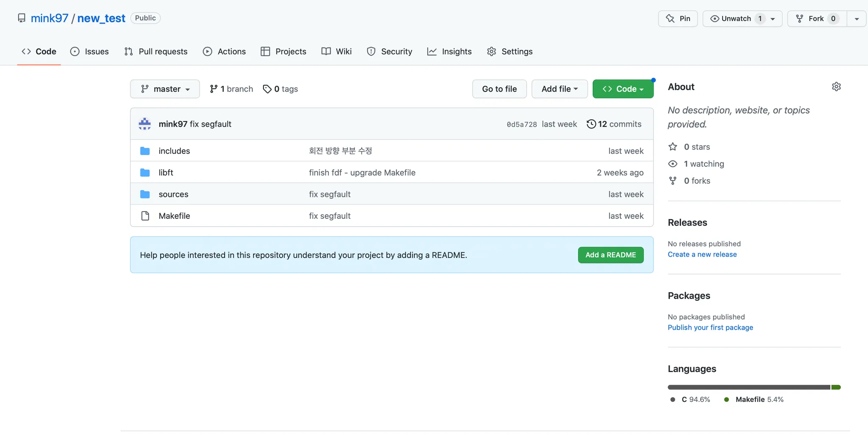Viewport: 868px width, 434px height.
Task: Open the new_test repository name link
Action: click(x=101, y=18)
